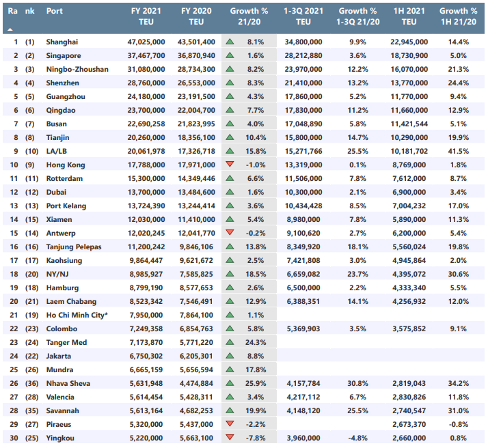Click the green triangle in NY/NJ row
The image size is (488, 448).
[x=230, y=274]
